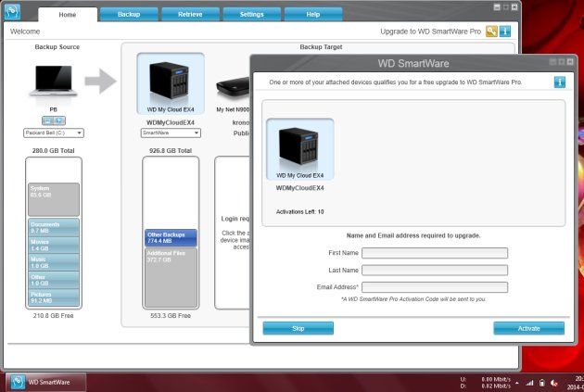Click the network speed readout in taskbar
The image size is (584, 392).
click(x=487, y=383)
